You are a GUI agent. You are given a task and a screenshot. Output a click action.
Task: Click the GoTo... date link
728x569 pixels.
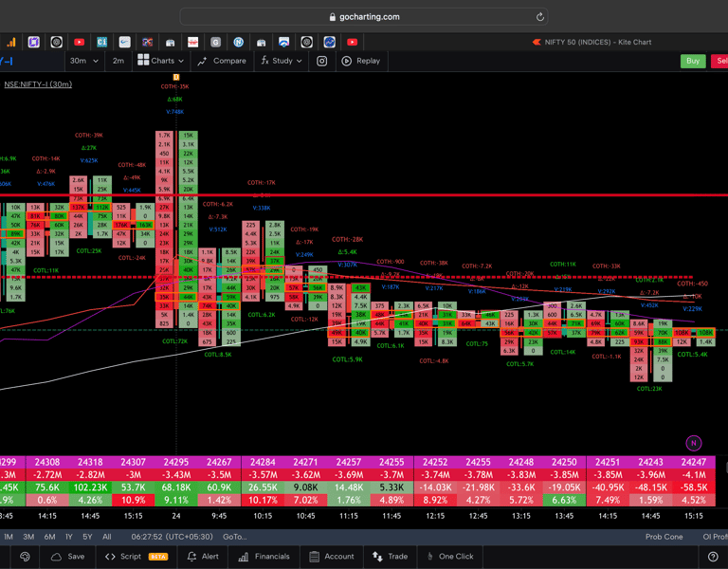234,537
